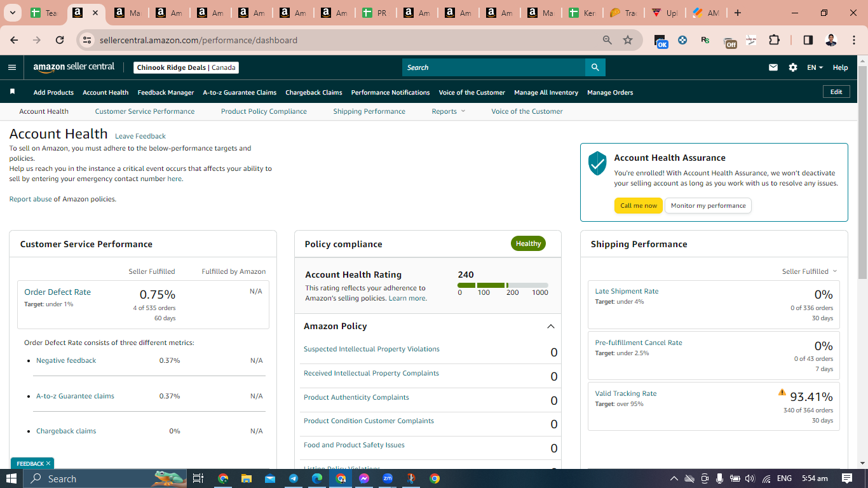This screenshot has height=488, width=868.
Task: Open the Report abuse link
Action: (x=31, y=199)
